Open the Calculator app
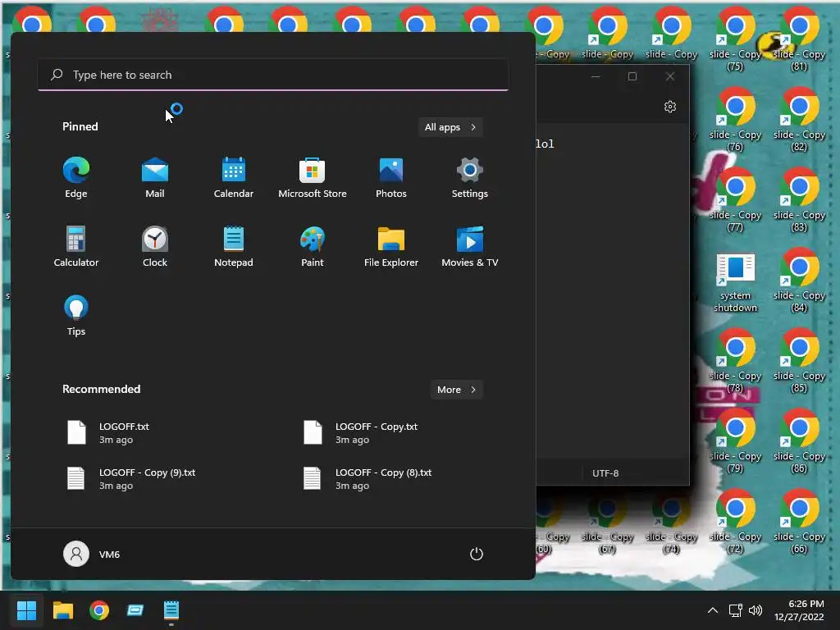Image resolution: width=840 pixels, height=630 pixels. coord(76,246)
